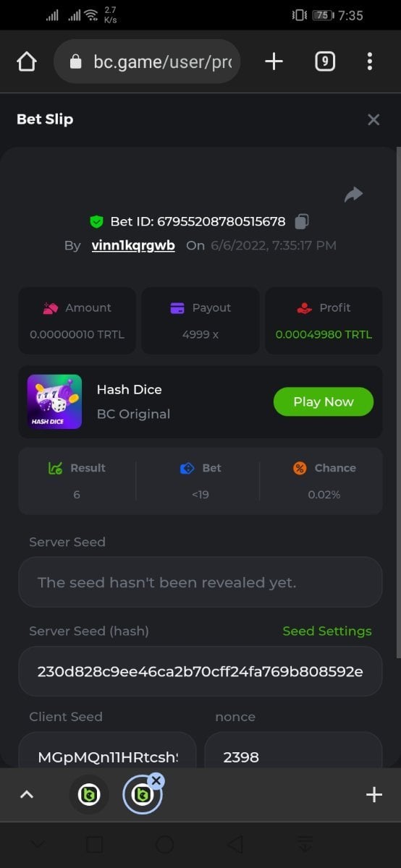Viewport: 401px width, 868px height.
Task: Click the Play Now button
Action: pos(324,401)
